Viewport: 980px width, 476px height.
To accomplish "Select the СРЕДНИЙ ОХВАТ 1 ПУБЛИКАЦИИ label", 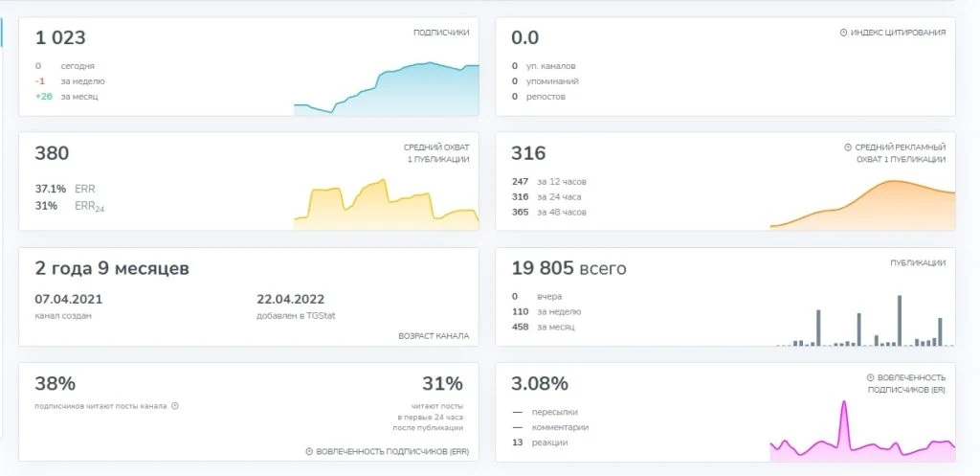I will [436, 153].
